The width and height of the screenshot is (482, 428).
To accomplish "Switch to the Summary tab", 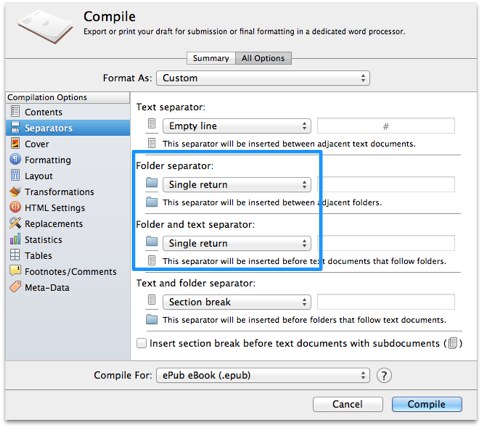I will pyautogui.click(x=211, y=58).
